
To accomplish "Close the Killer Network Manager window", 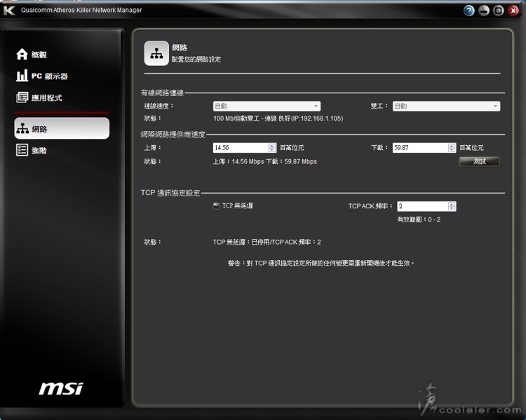I will (x=513, y=11).
